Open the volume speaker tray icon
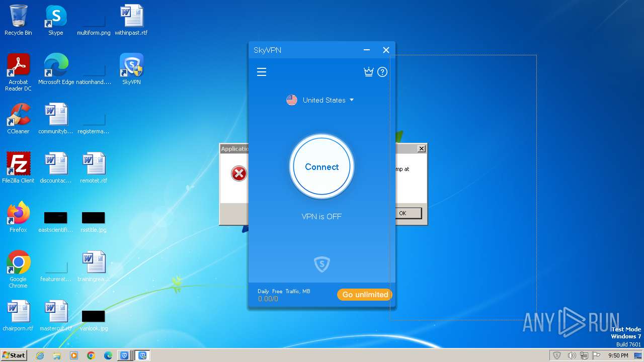The width and height of the screenshot is (644, 362). click(572, 355)
